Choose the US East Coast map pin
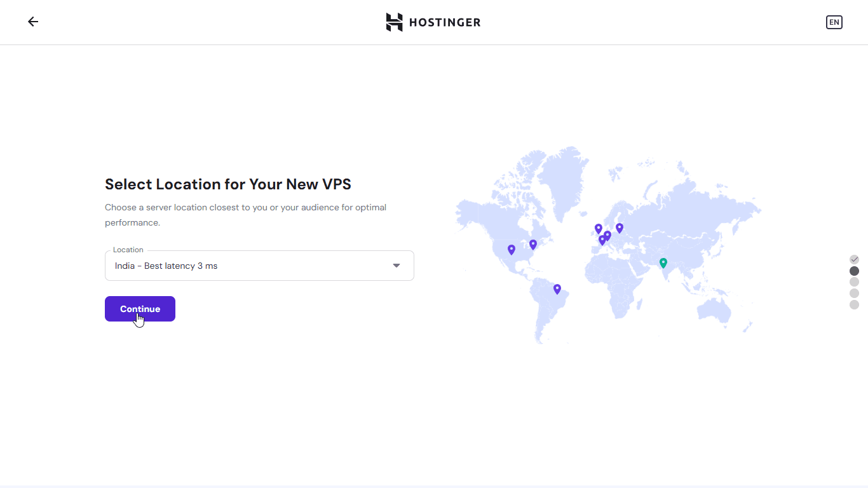 533,244
